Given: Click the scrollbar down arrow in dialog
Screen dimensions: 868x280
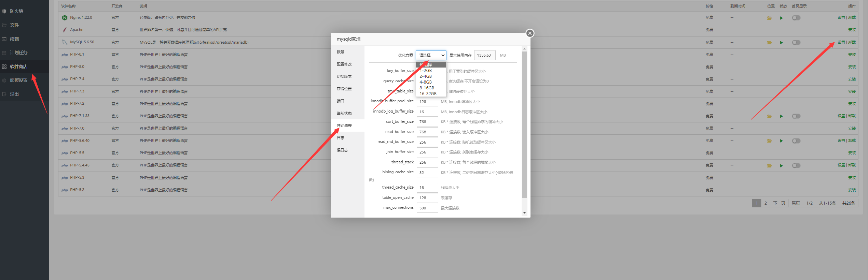Looking at the screenshot, I should [524, 213].
